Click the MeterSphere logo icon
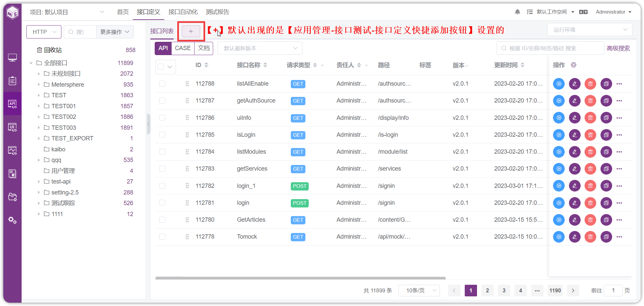Viewport: 644px width, 306px height. tap(13, 13)
